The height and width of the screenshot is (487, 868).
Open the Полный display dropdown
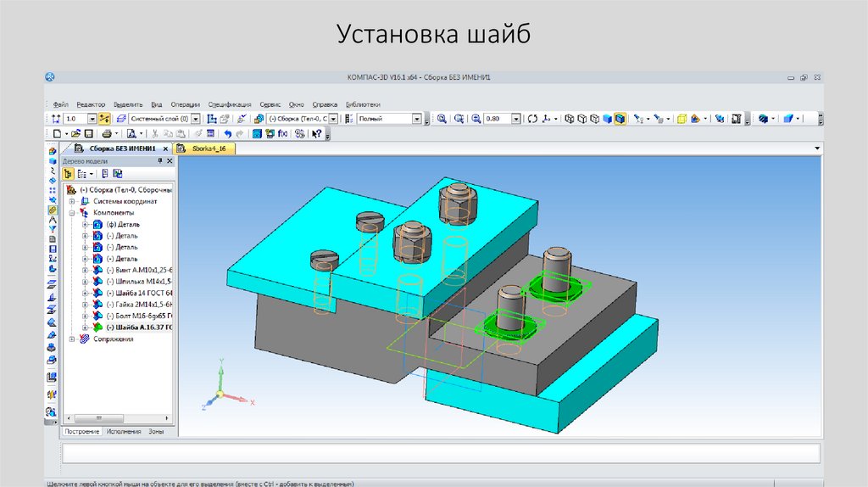[x=416, y=119]
